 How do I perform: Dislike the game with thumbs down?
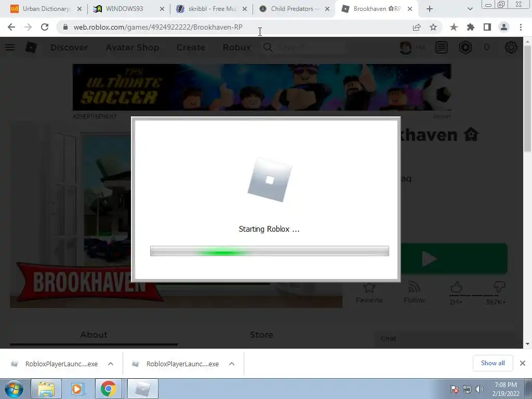tap(499, 287)
